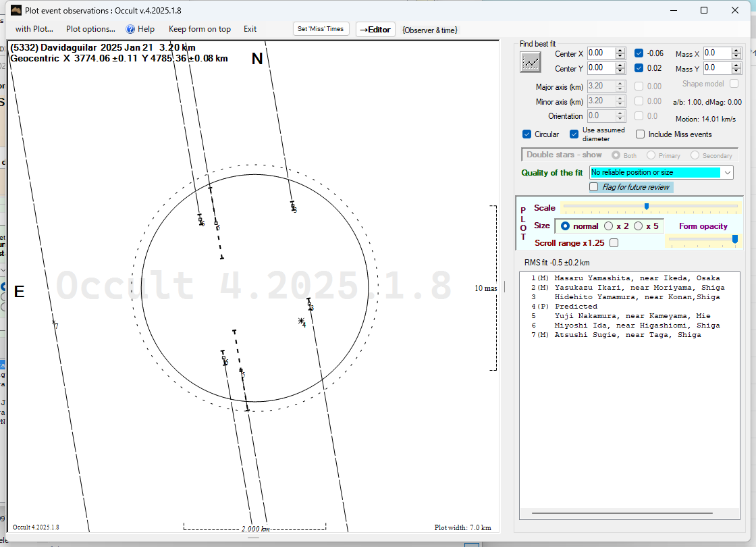The image size is (756, 547).
Task: Click the Help question mark icon
Action: pos(131,29)
